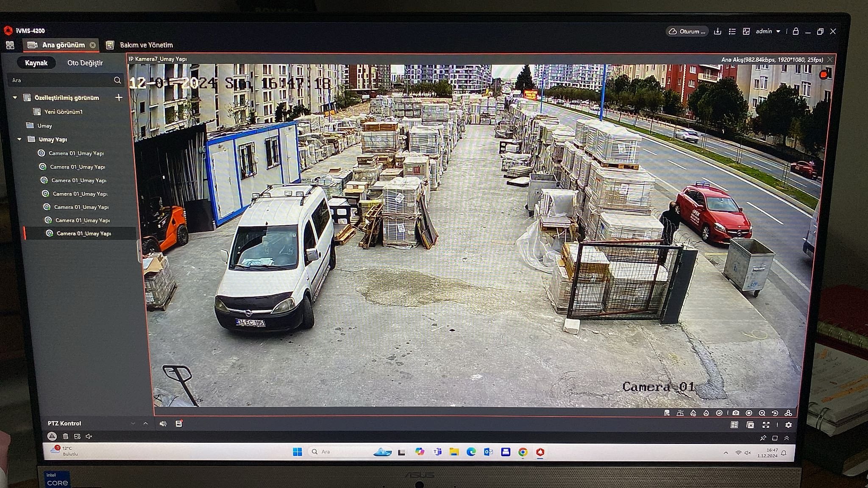The height and width of the screenshot is (488, 868).
Task: Open instant playback from the video toolbar
Action: [x=775, y=413]
